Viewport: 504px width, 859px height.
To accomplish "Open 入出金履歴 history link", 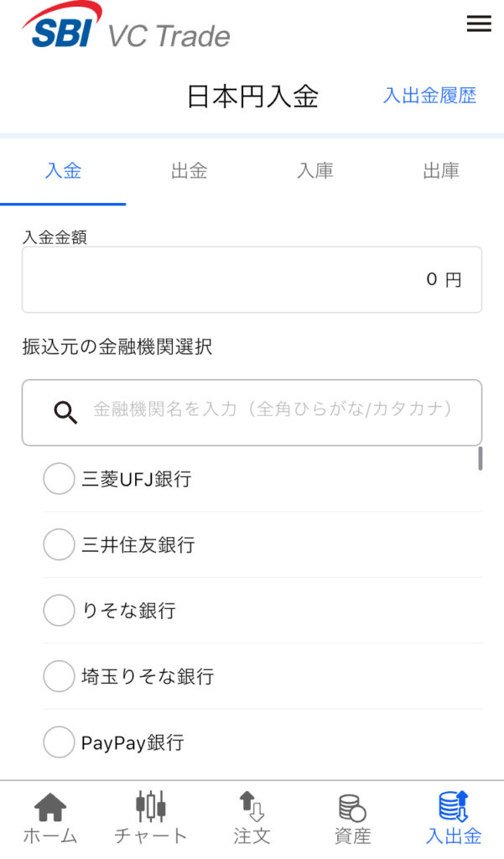I will coord(429,96).
